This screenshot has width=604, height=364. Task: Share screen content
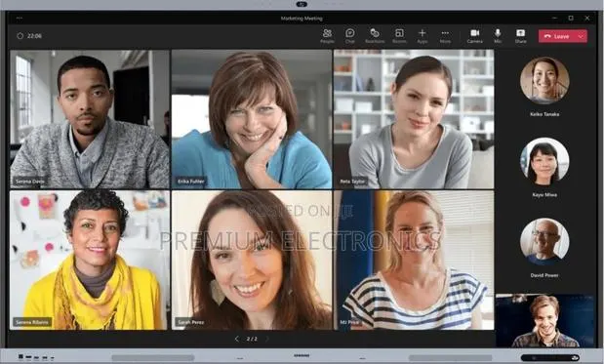520,36
